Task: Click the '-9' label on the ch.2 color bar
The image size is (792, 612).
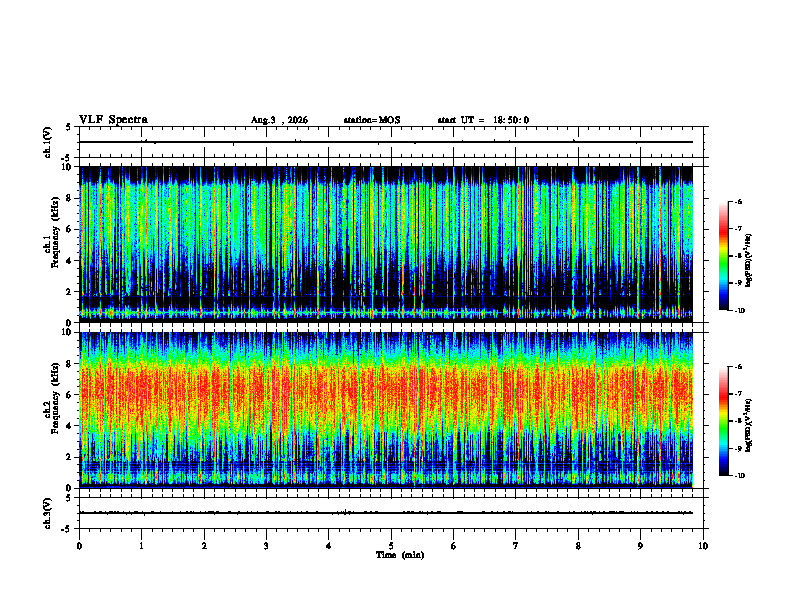Action: (738, 448)
